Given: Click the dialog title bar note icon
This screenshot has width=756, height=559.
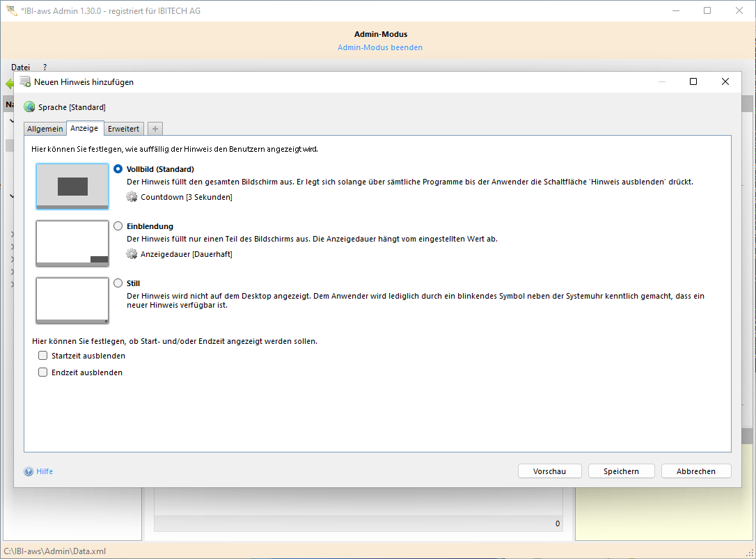Looking at the screenshot, I should point(25,81).
